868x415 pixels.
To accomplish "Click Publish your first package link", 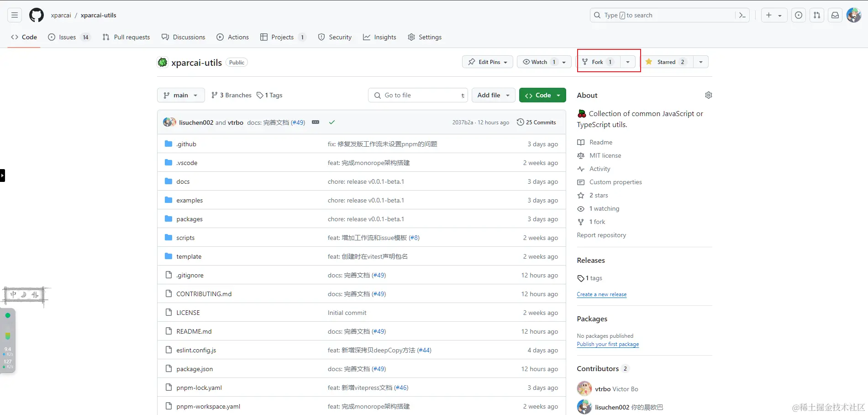I will pyautogui.click(x=608, y=344).
